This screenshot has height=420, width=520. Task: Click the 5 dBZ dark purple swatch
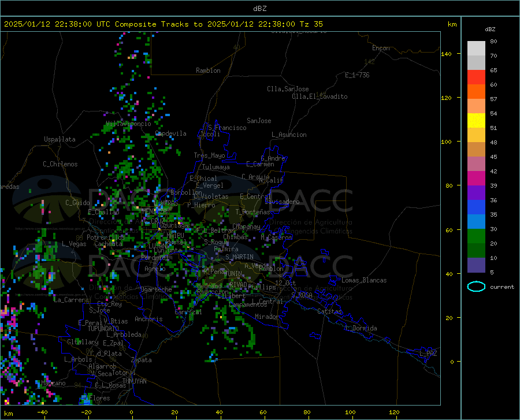pyautogui.click(x=476, y=265)
